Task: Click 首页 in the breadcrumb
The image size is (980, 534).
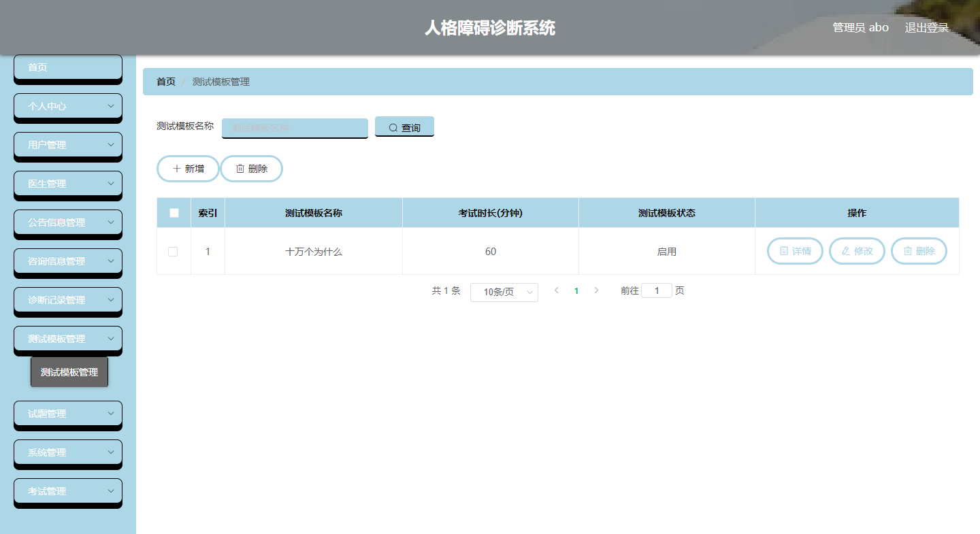Action: coord(166,82)
